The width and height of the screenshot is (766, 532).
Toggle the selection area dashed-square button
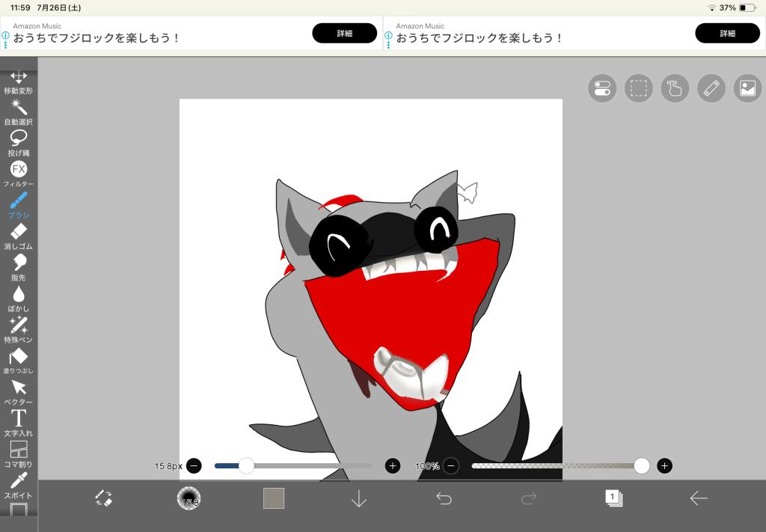pyautogui.click(x=638, y=88)
